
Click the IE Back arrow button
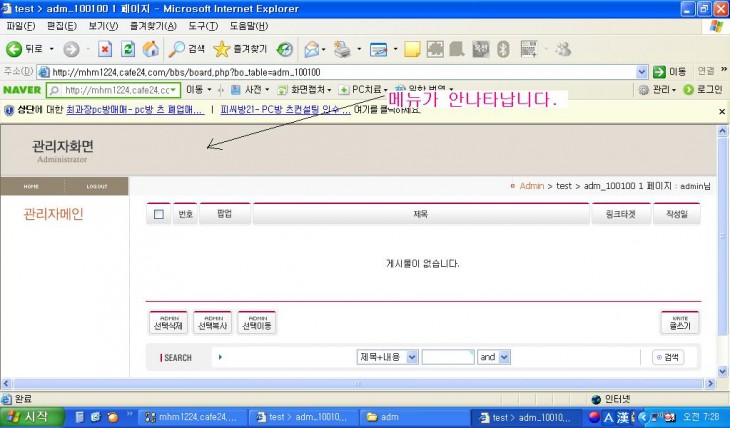click(x=16, y=48)
